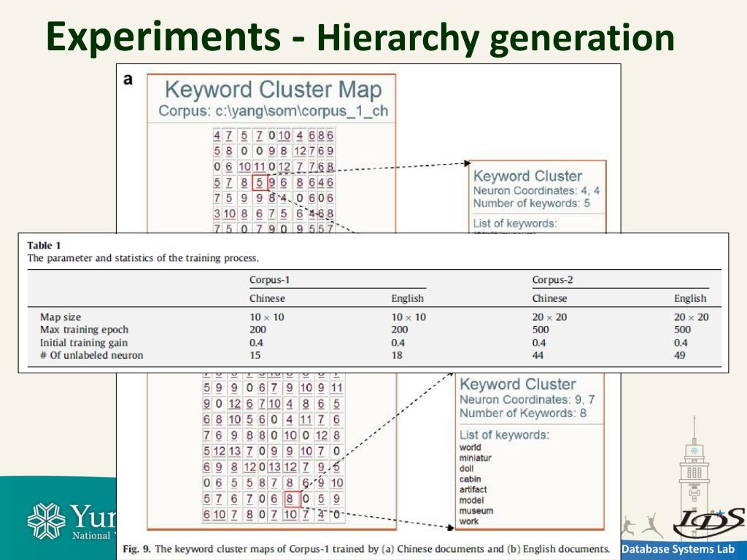Click the keyword 'miniatur' in the list
This screenshot has width=747, height=560.
point(475,458)
